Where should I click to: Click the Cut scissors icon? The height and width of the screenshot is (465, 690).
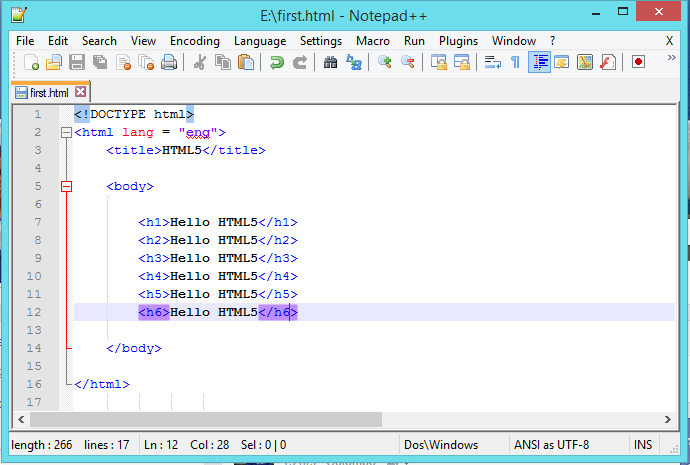pyautogui.click(x=200, y=62)
